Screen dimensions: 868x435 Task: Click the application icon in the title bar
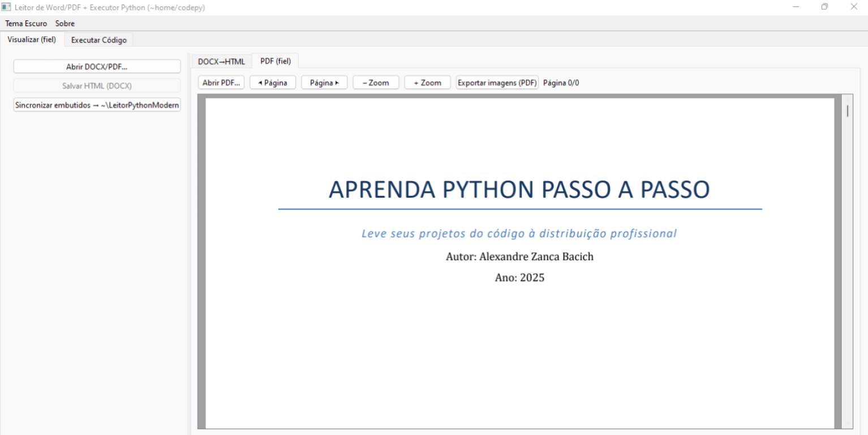click(7, 7)
